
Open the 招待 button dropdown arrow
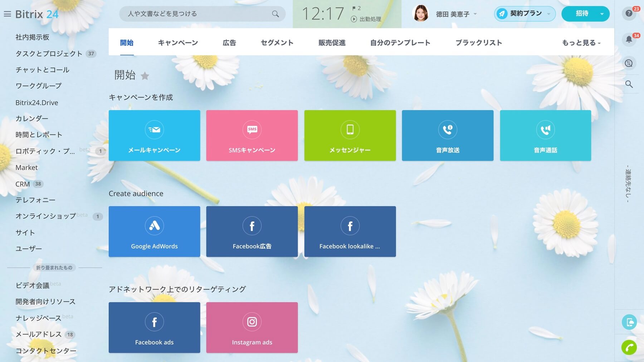pyautogui.click(x=602, y=14)
